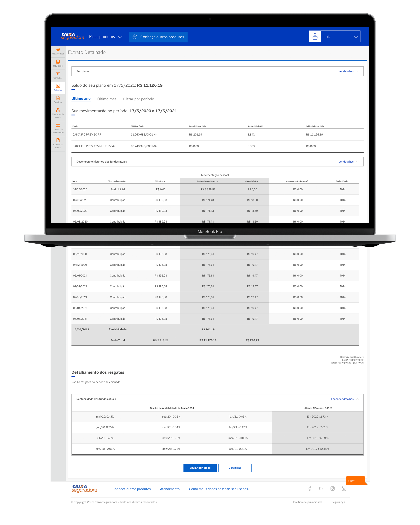Screen dimensions: 420x525
Task: Click the 07/03/2021 contribution date
Action: [x=80, y=297]
